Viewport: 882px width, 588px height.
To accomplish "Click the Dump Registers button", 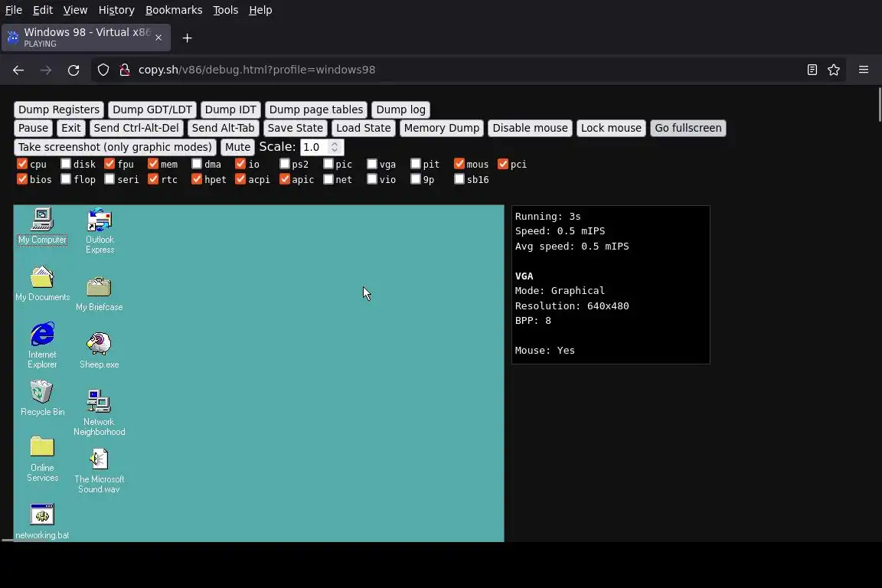I will coord(58,109).
